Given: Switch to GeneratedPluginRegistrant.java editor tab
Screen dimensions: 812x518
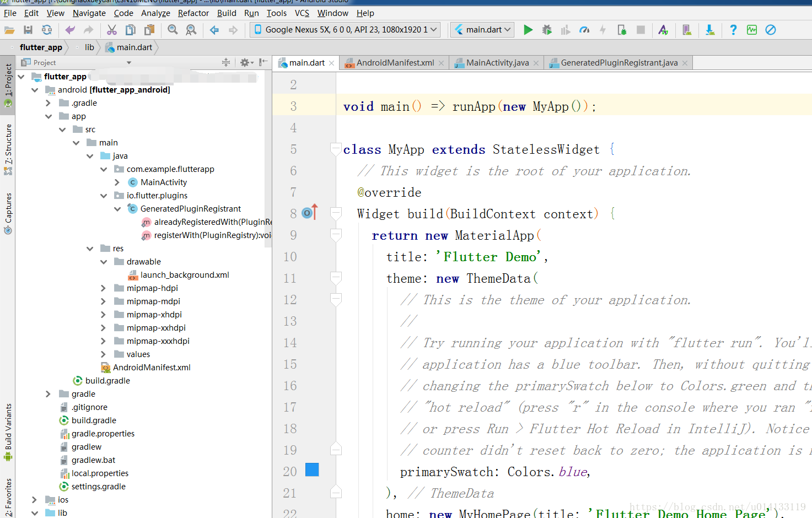Looking at the screenshot, I should point(619,63).
